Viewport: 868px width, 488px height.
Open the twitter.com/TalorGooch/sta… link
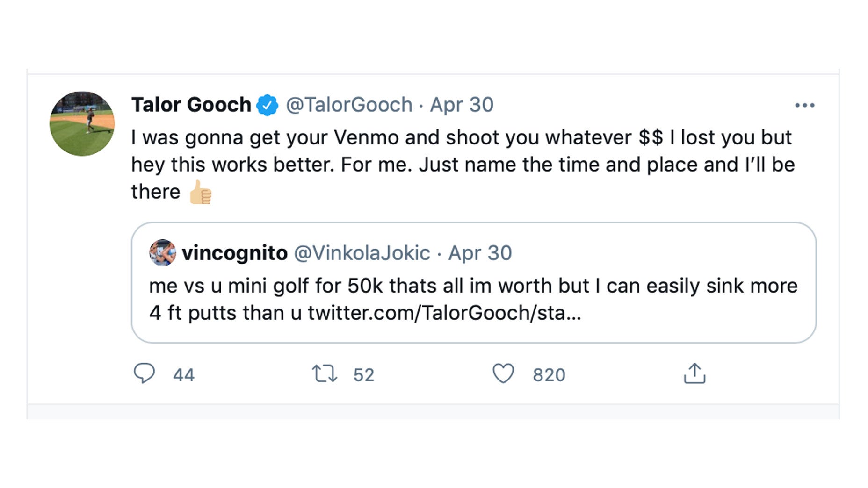coord(444,313)
